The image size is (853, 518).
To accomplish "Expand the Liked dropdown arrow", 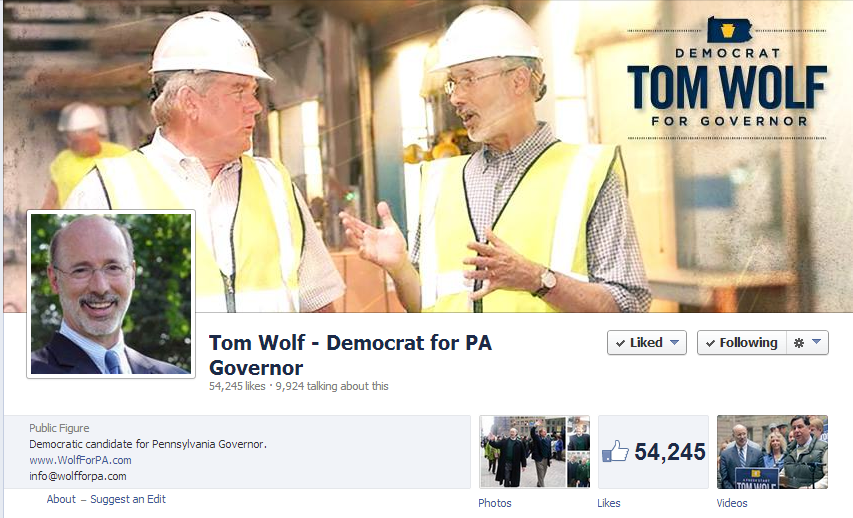I will click(675, 342).
